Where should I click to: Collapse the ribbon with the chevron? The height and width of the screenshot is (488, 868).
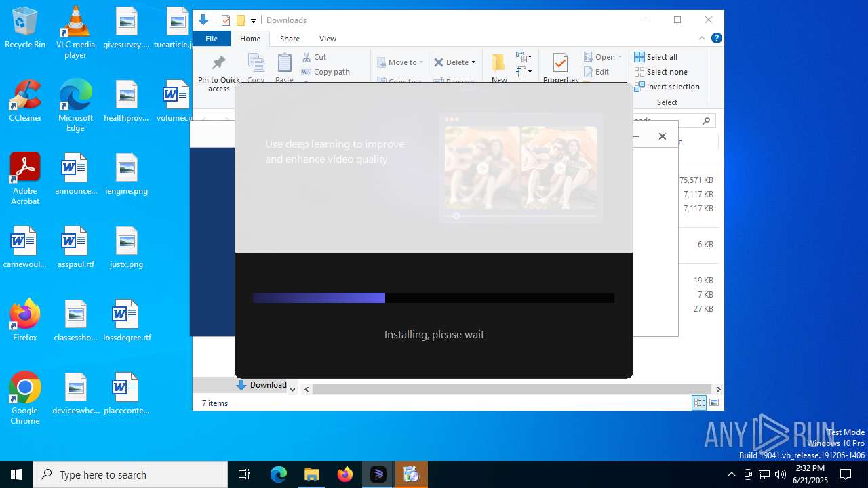702,38
